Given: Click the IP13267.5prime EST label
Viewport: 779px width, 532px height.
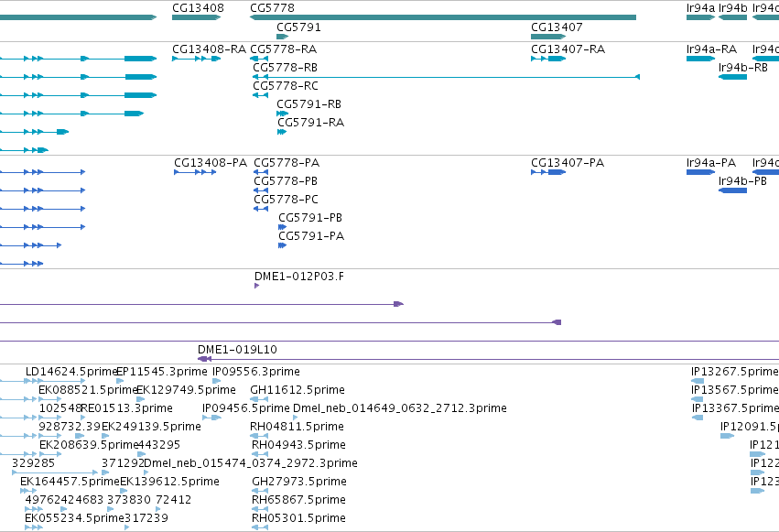Looking at the screenshot, I should click(x=735, y=372).
